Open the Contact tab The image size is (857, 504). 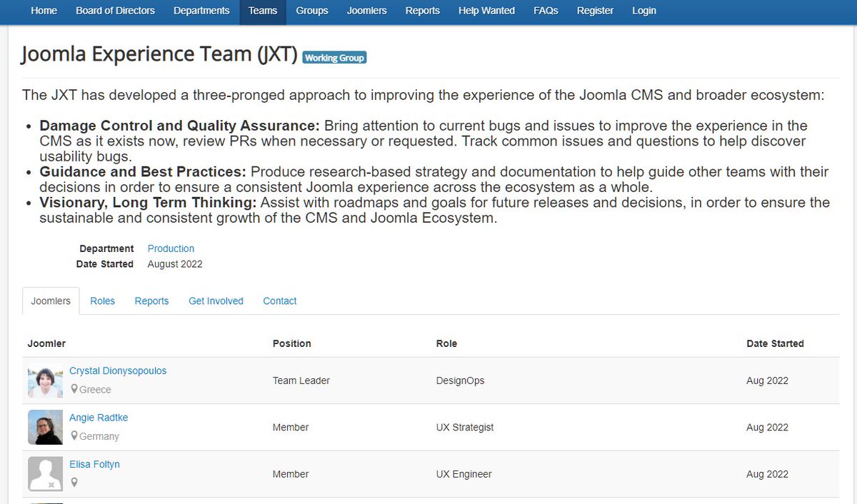[x=280, y=301]
